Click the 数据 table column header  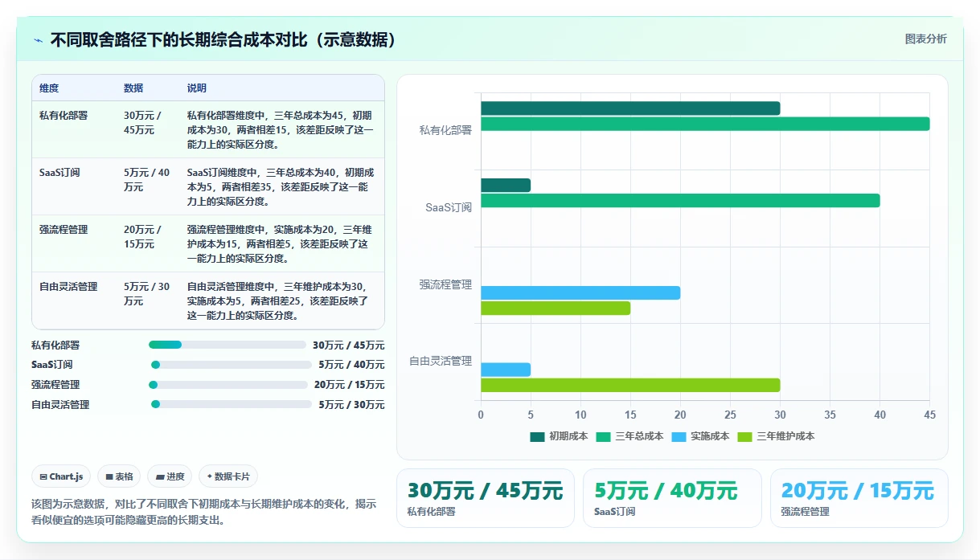133,88
